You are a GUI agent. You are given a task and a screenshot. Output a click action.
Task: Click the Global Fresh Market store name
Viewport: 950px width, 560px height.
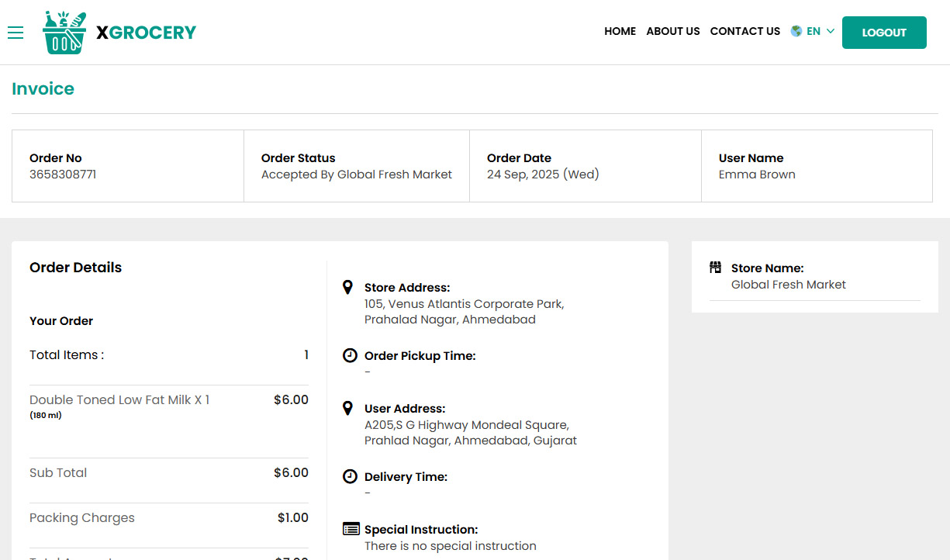tap(788, 284)
